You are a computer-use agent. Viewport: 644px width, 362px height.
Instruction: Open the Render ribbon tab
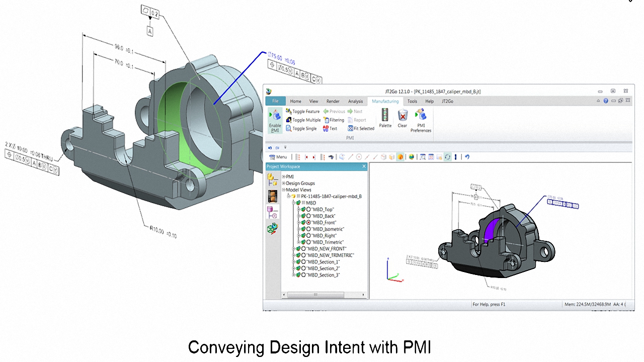pos(333,101)
